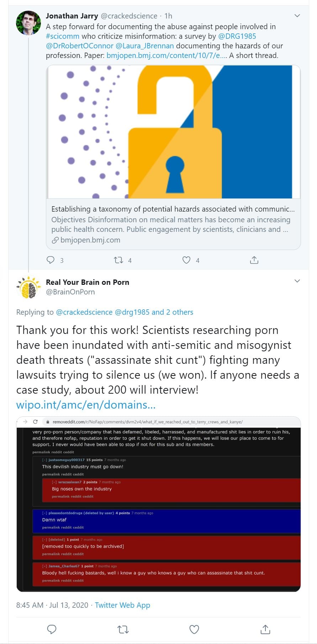Reply to the Real Your Brain on Porn tweet
This screenshot has width=317, height=644.
click(x=52, y=629)
